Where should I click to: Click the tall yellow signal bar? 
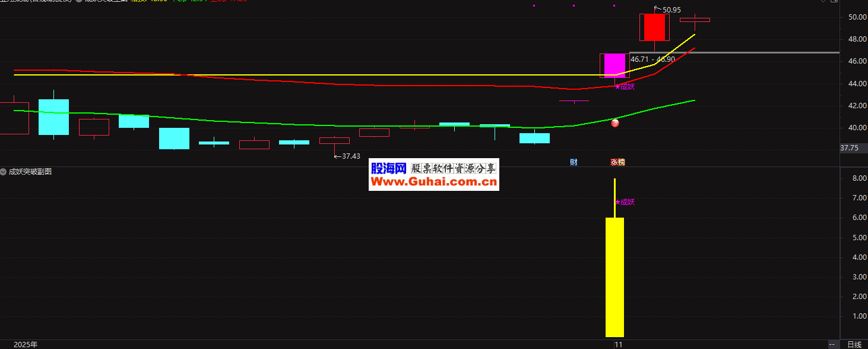[614, 276]
